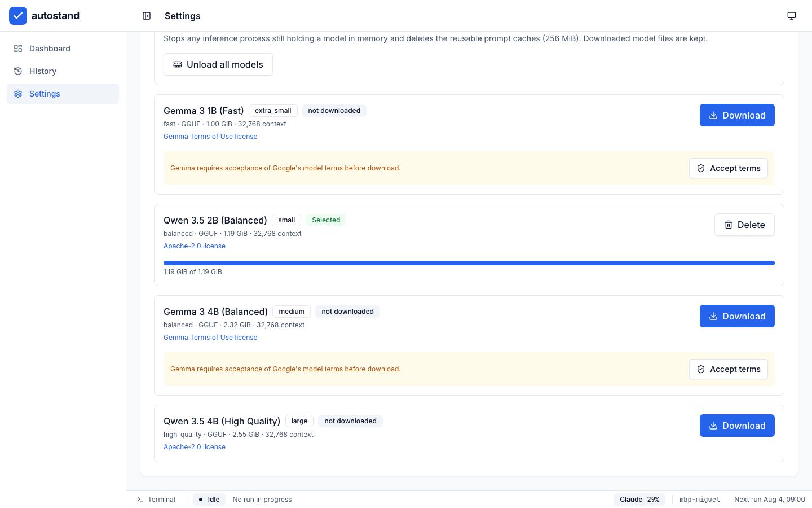Click not downloaded badge on Gemma 3 1B
The height and width of the screenshot is (508, 812).
(x=334, y=111)
